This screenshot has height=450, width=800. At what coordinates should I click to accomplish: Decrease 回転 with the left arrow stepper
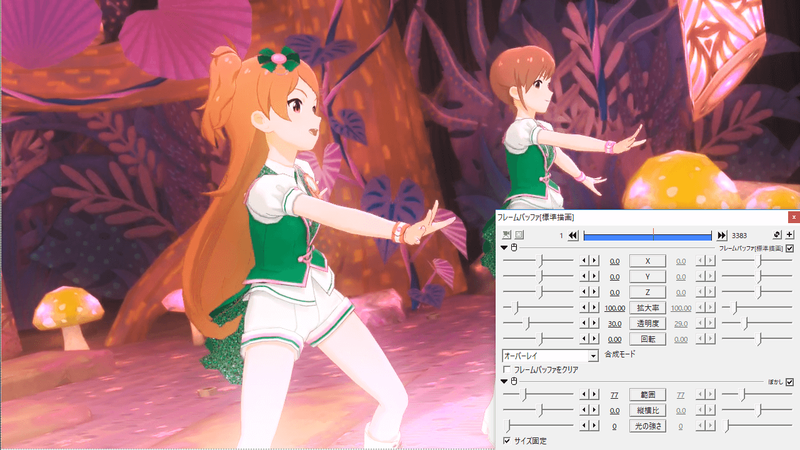(x=584, y=339)
